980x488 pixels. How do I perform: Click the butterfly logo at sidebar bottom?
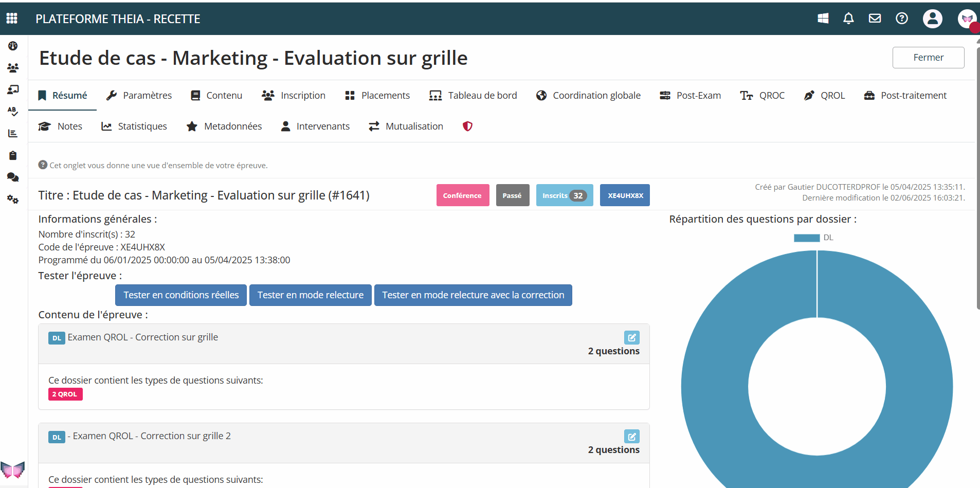coord(13,469)
